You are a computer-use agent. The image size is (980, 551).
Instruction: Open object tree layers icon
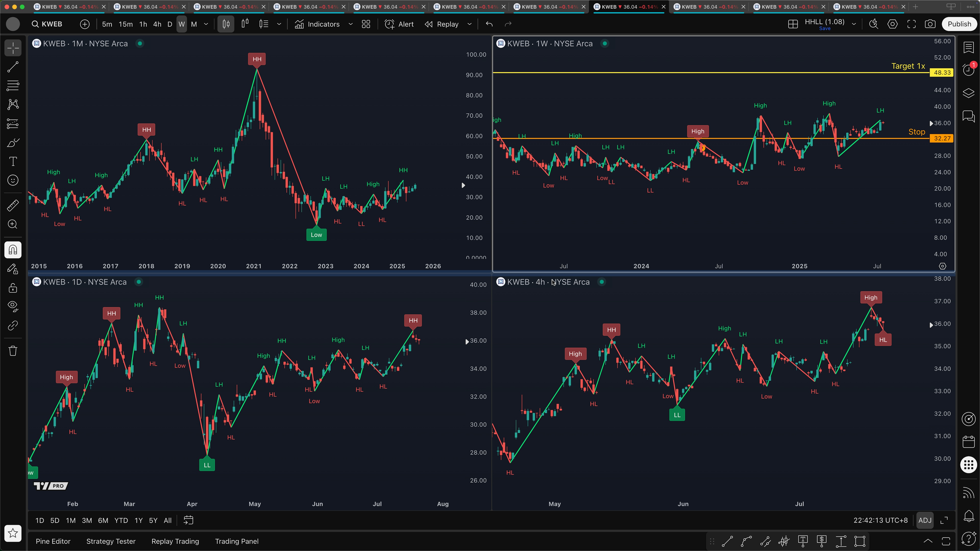(969, 93)
